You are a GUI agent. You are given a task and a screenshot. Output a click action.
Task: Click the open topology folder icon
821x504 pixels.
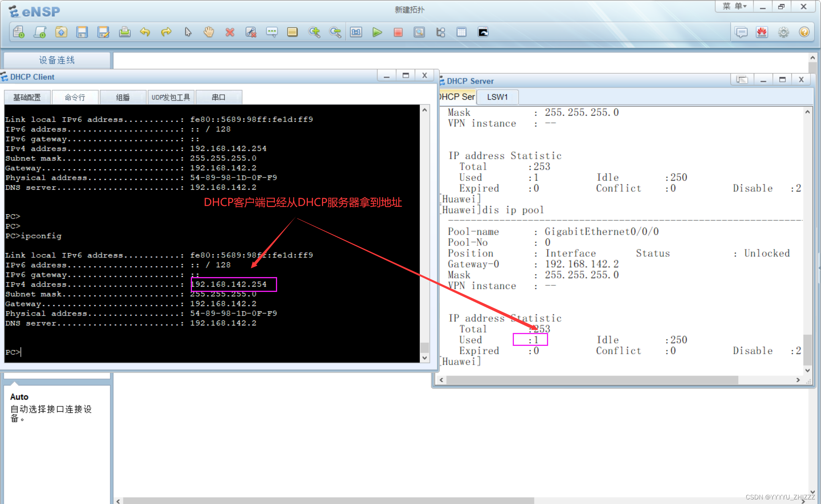pyautogui.click(x=61, y=32)
